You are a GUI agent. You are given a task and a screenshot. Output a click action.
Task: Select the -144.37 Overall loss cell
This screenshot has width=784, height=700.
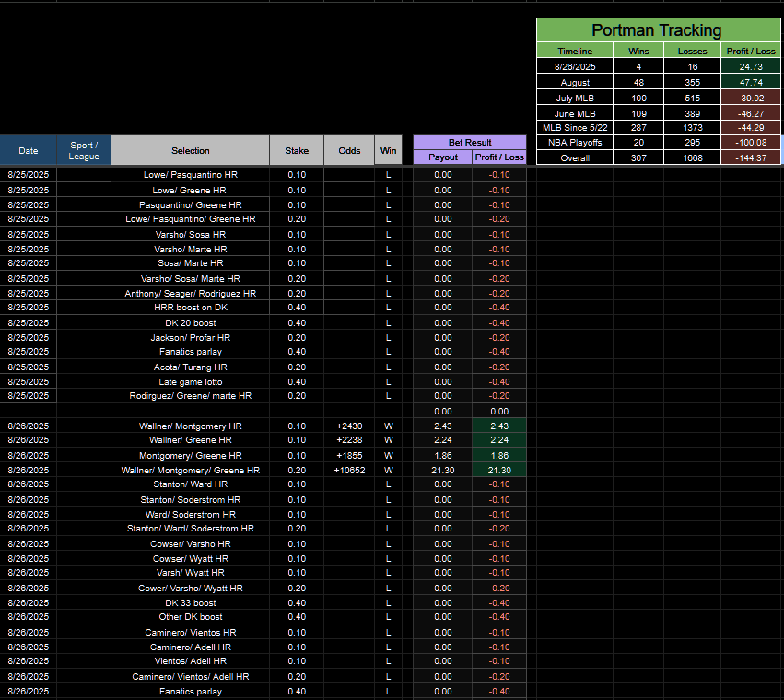pyautogui.click(x=751, y=158)
